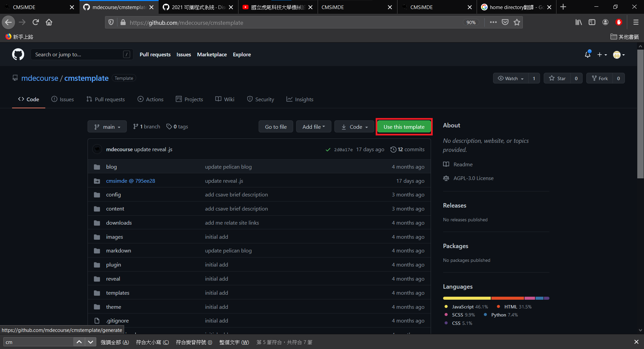Open the notifications bell

click(x=587, y=55)
